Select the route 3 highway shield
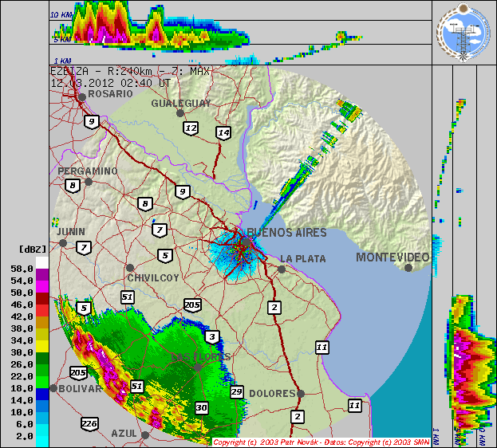 [x=212, y=337]
